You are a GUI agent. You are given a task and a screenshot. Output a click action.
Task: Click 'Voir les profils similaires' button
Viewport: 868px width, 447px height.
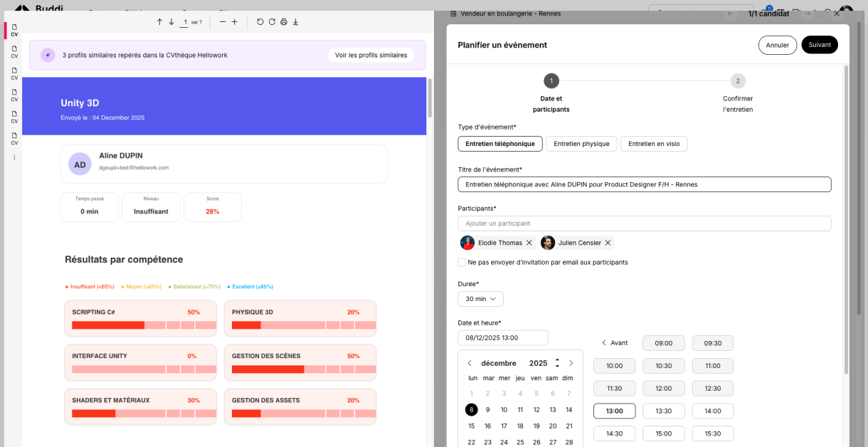point(371,55)
